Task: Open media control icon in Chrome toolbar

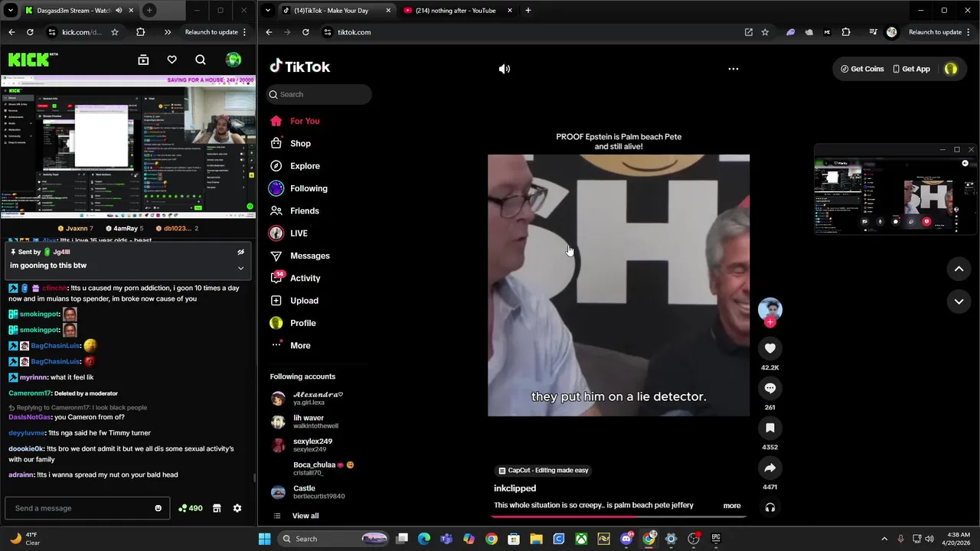Action: (873, 32)
